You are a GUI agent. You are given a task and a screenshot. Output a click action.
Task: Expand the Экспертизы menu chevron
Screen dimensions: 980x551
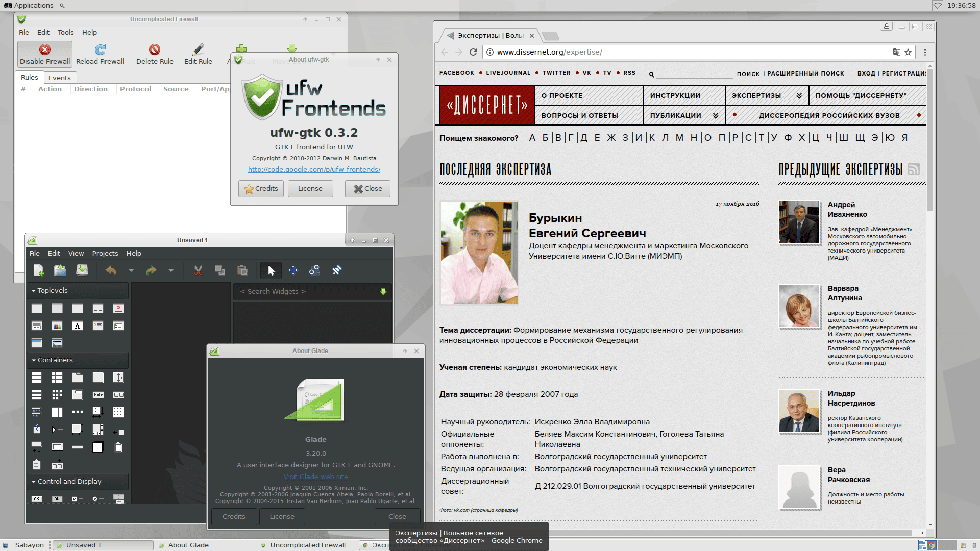coord(799,95)
